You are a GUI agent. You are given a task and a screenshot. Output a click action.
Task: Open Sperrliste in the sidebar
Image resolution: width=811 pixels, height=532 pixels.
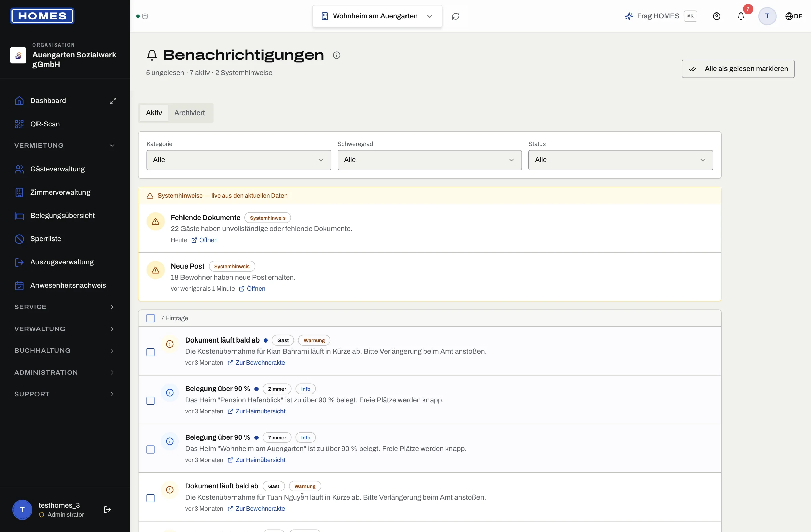coord(65,239)
